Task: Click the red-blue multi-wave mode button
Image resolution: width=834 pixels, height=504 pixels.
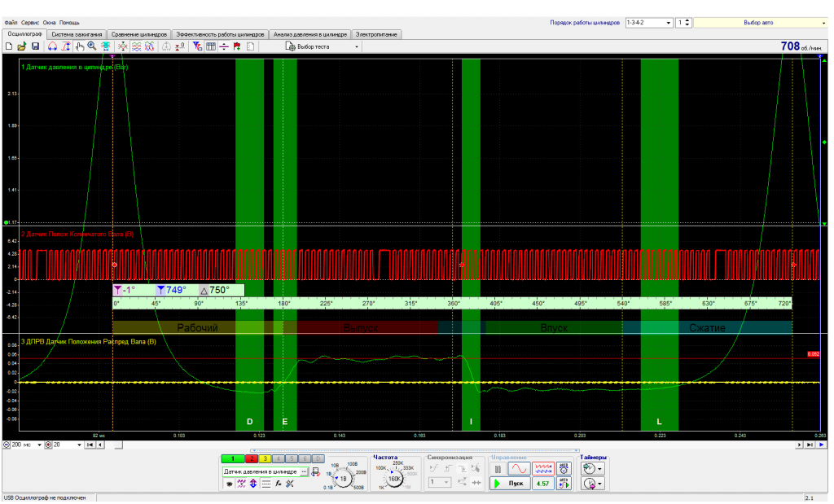Action: pyautogui.click(x=543, y=469)
